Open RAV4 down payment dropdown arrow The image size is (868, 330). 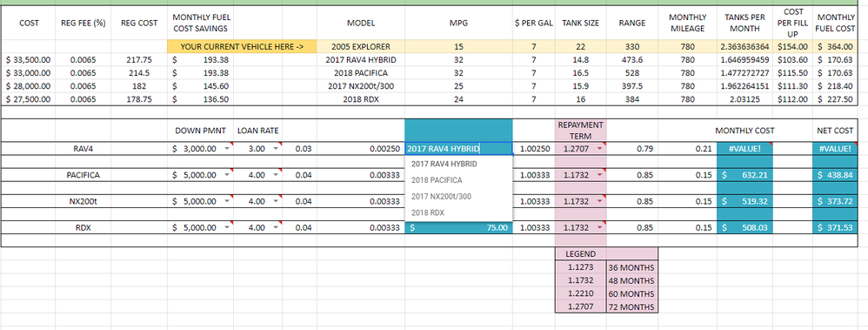(x=226, y=149)
